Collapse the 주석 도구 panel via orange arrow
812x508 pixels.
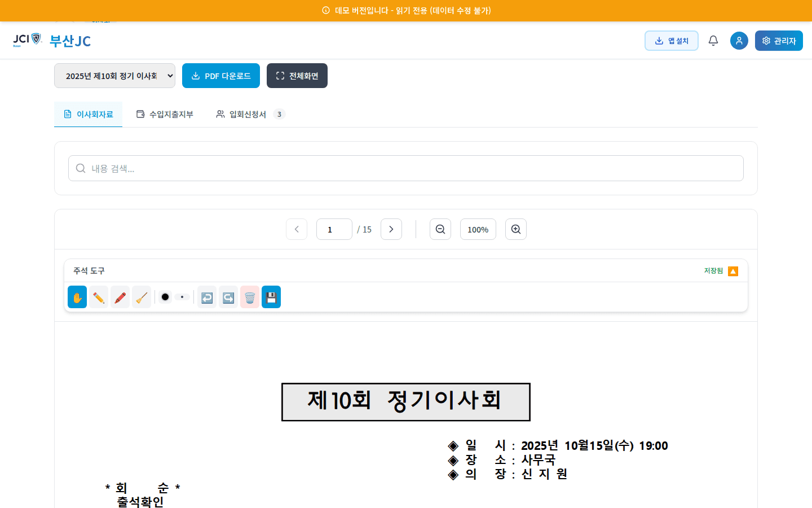pos(733,271)
